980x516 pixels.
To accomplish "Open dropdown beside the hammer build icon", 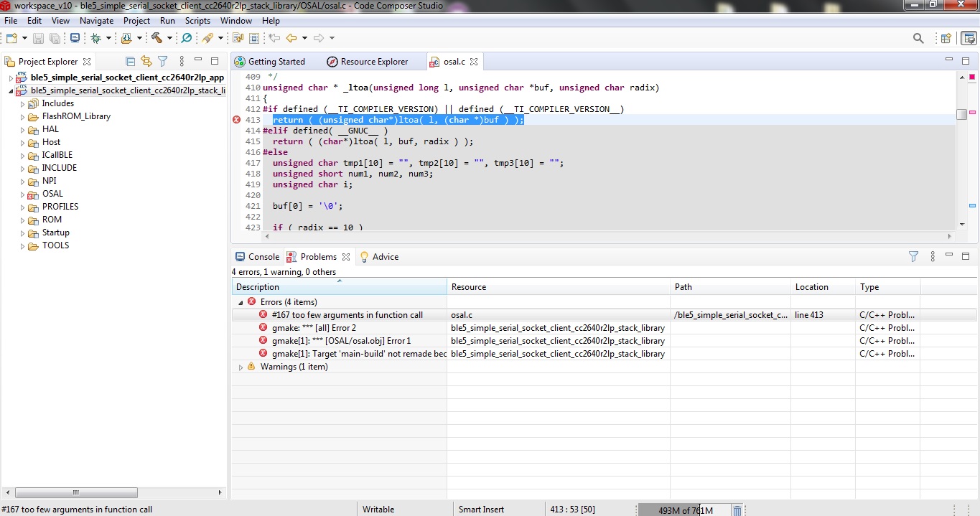I will (x=169, y=38).
